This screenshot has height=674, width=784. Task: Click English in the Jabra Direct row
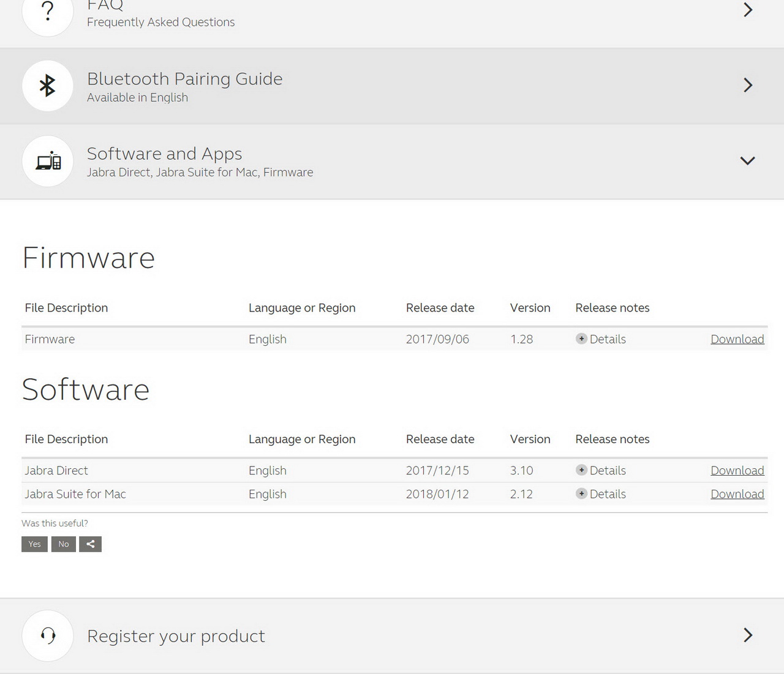pos(267,470)
